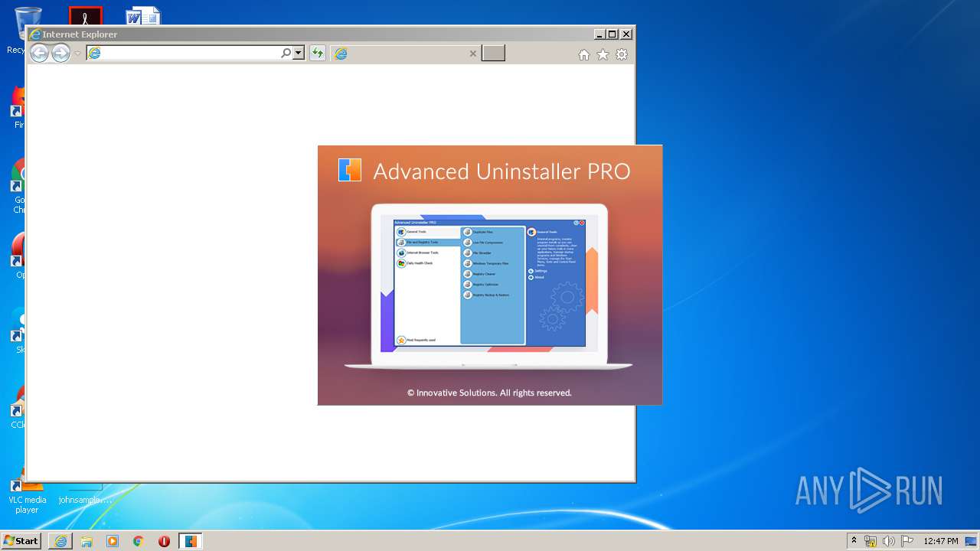This screenshot has height=551, width=980.
Task: Click the Home icon in Internet Explorer
Action: [584, 54]
